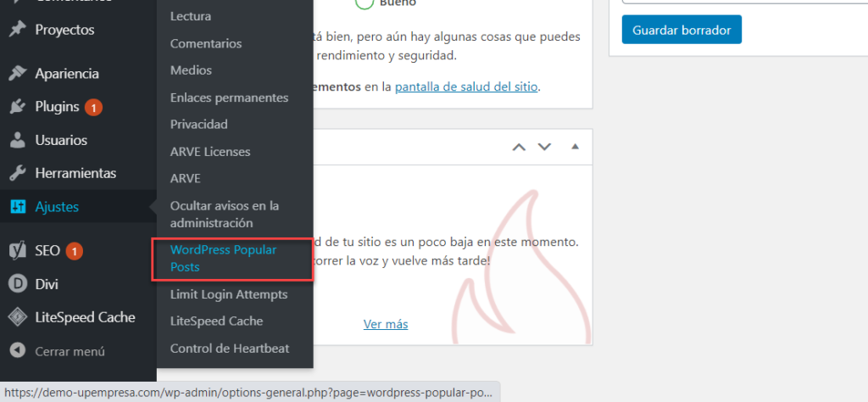Viewport: 868px width, 402px height.
Task: Open WordPress Popular Posts settings
Action: (x=224, y=259)
